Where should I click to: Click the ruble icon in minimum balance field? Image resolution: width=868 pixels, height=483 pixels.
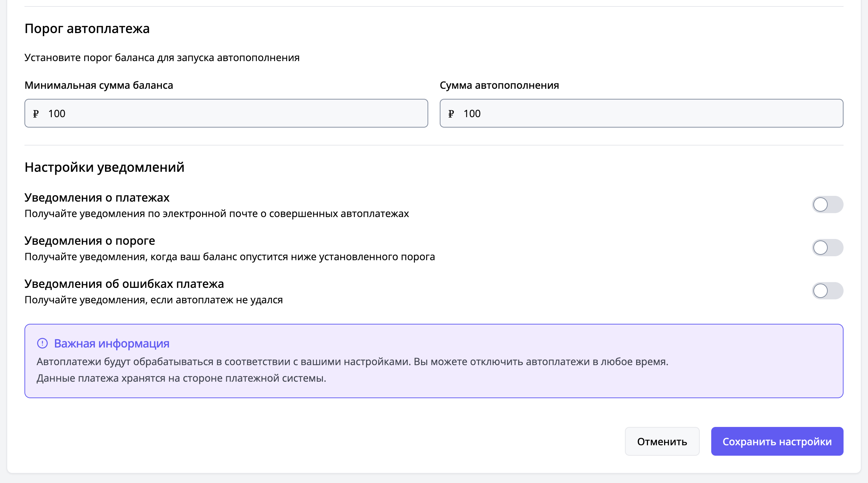tap(36, 114)
